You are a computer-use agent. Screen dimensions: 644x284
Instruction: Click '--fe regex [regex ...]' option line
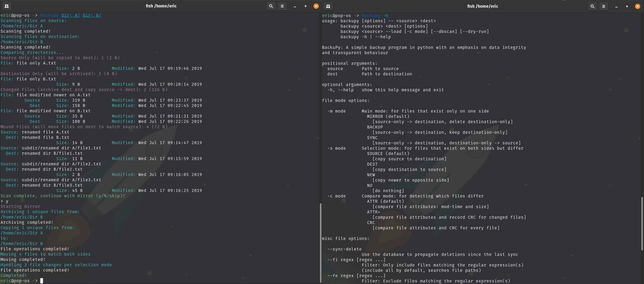click(356, 276)
